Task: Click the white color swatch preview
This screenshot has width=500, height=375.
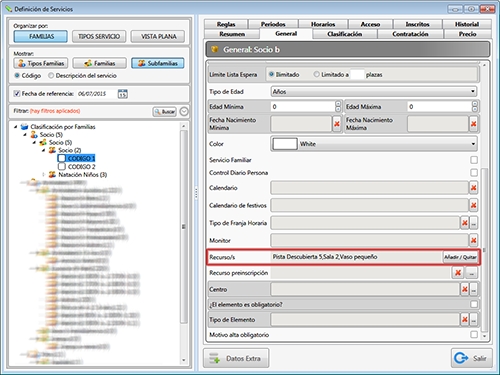Action: (x=285, y=144)
